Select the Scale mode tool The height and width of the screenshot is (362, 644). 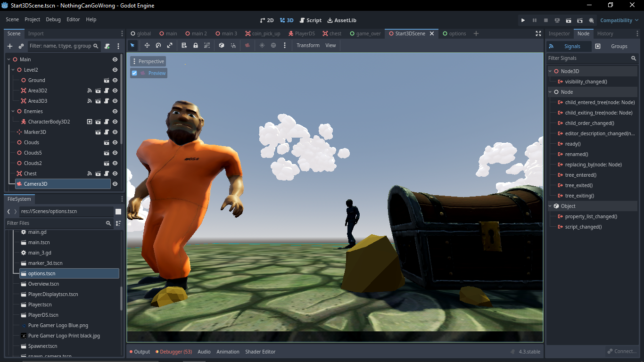[170, 45]
